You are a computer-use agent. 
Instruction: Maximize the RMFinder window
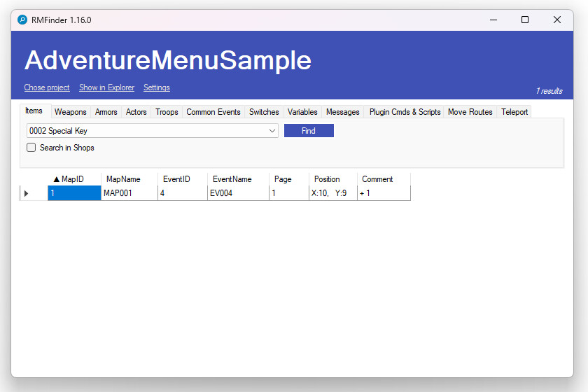coord(525,20)
